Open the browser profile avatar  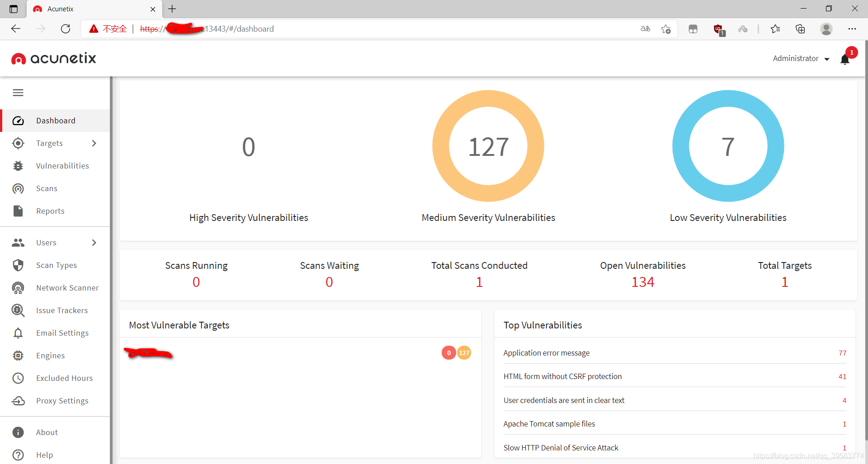point(826,29)
